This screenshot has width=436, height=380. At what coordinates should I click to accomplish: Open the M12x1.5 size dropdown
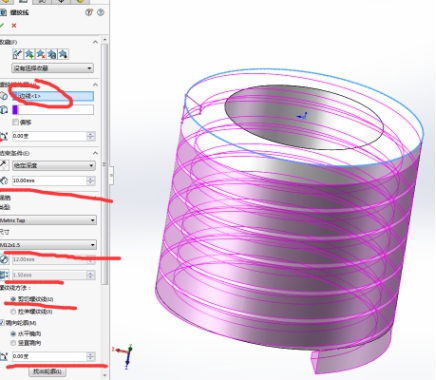(48, 245)
